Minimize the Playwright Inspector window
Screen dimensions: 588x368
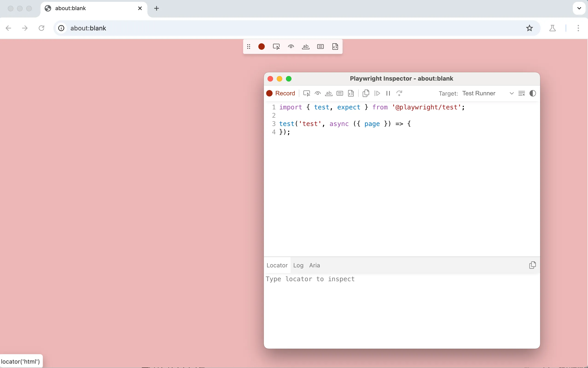tap(279, 79)
